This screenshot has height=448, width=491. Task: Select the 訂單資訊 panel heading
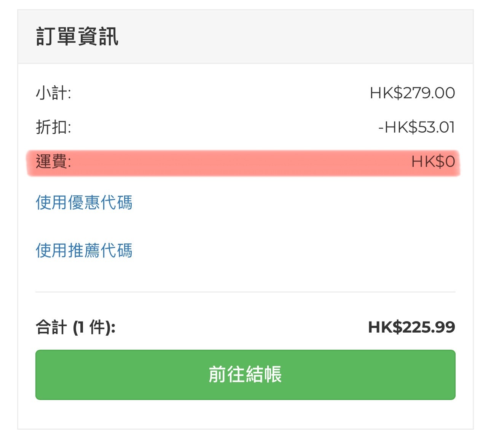[77, 37]
